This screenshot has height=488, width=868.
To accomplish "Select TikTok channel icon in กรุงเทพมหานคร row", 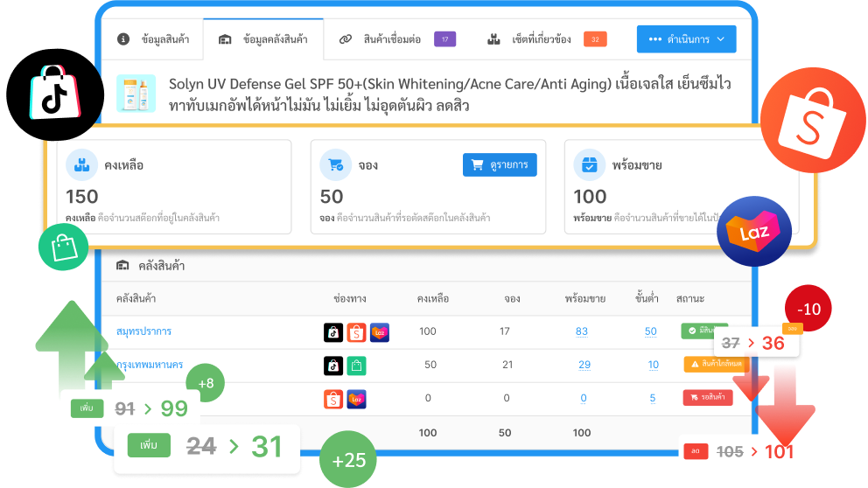I will click(333, 366).
